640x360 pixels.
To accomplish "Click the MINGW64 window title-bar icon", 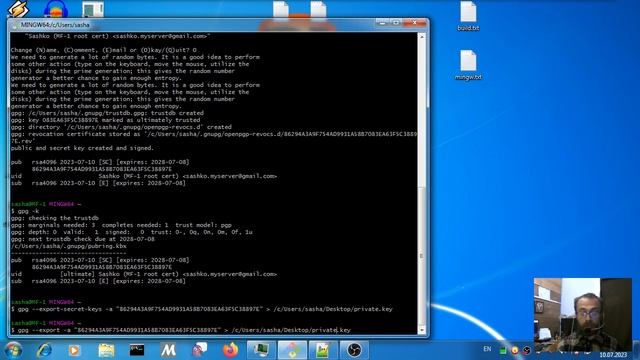I will click(x=15, y=25).
